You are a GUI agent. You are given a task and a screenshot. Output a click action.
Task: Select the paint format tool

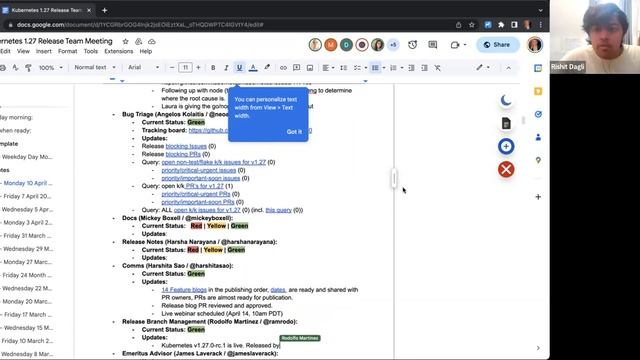(x=28, y=68)
